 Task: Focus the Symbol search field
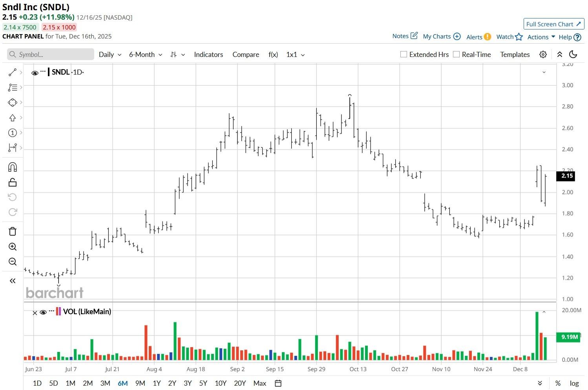click(51, 55)
